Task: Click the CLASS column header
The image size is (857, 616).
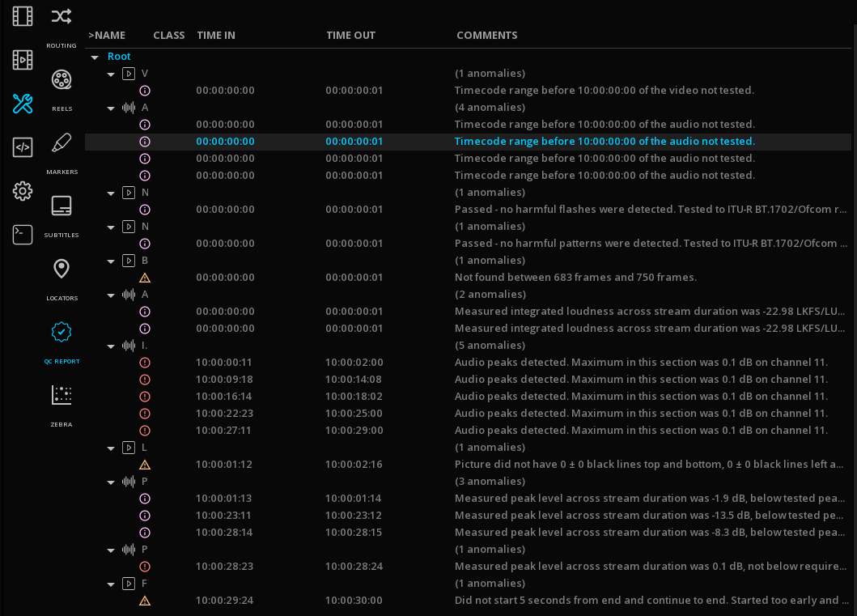Action: click(168, 36)
